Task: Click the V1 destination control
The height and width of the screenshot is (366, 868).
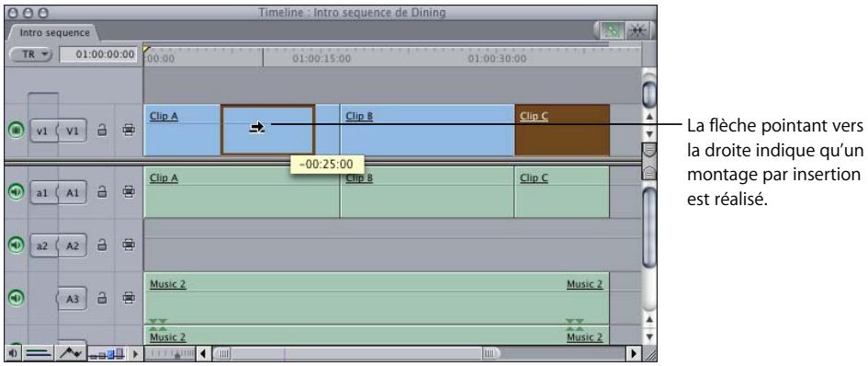Action: (73, 131)
